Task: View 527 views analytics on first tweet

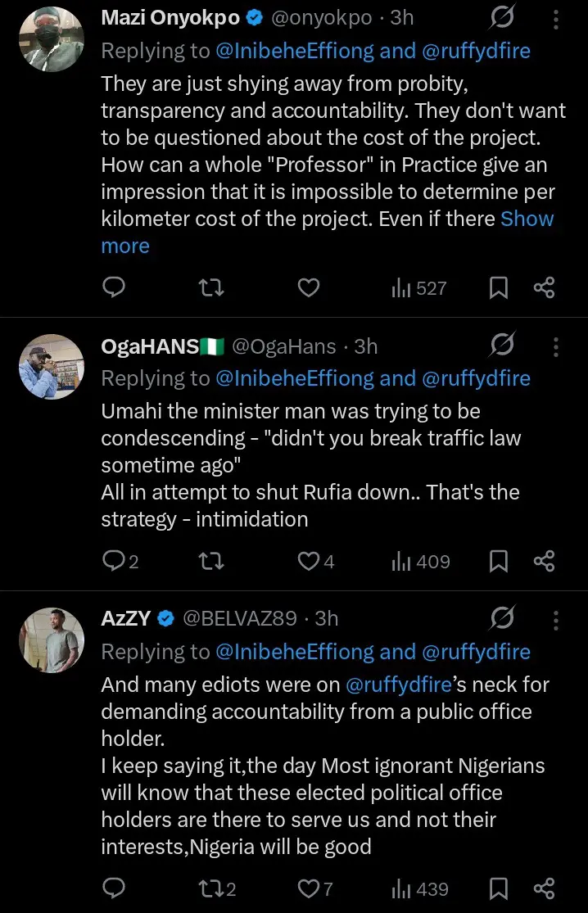Action: (419, 287)
